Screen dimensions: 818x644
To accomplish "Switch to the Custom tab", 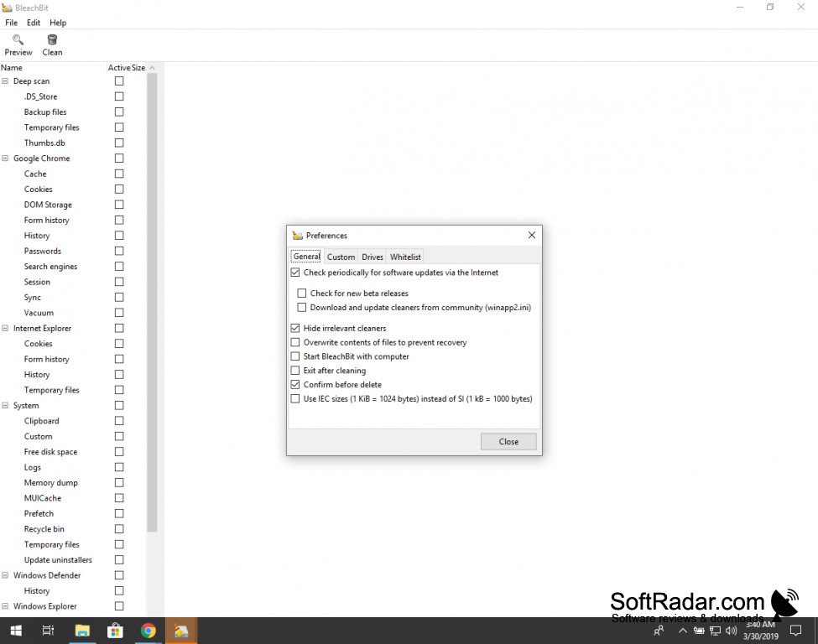I will click(x=341, y=257).
